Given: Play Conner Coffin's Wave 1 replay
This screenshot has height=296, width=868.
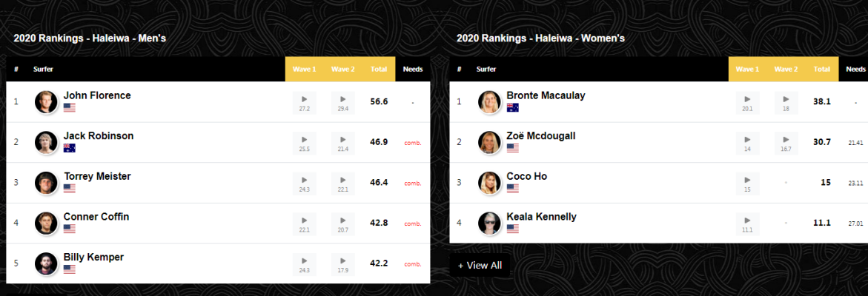Looking at the screenshot, I should point(305,223).
